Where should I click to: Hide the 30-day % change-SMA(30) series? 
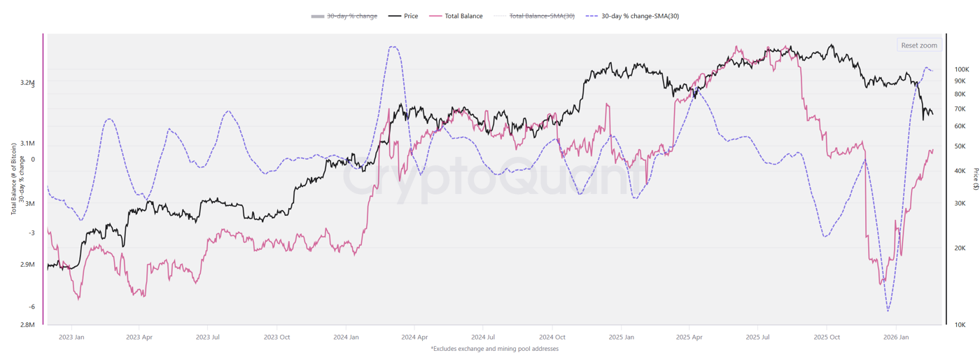[x=640, y=16]
